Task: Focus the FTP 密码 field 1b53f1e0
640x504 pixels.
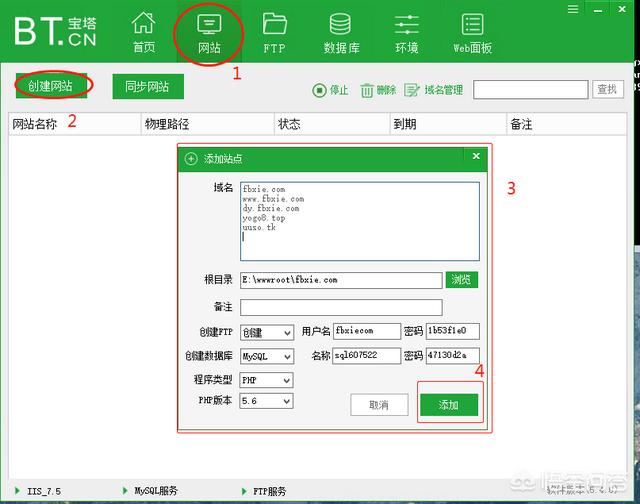Action: coord(453,331)
